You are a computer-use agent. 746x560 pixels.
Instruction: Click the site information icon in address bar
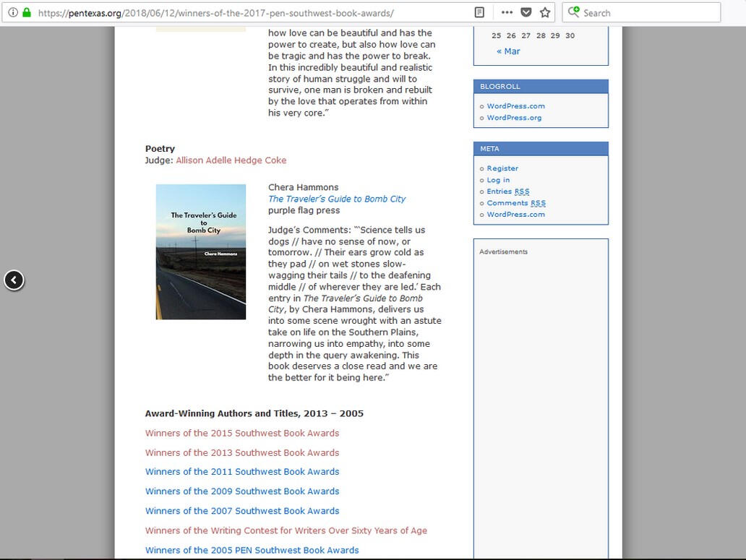click(13, 12)
